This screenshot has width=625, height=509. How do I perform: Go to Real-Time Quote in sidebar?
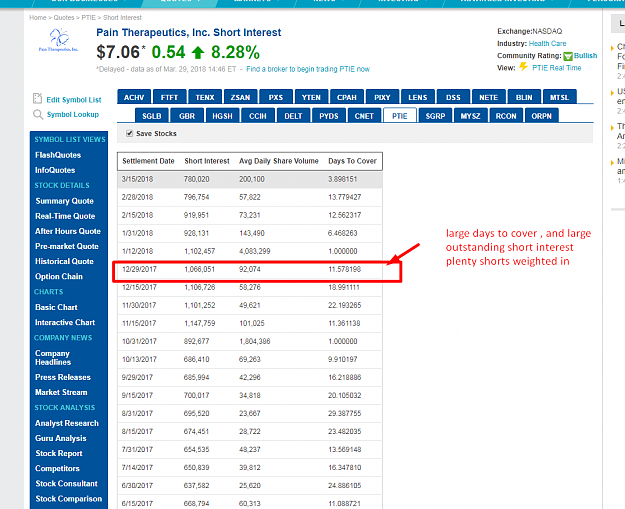[65, 216]
